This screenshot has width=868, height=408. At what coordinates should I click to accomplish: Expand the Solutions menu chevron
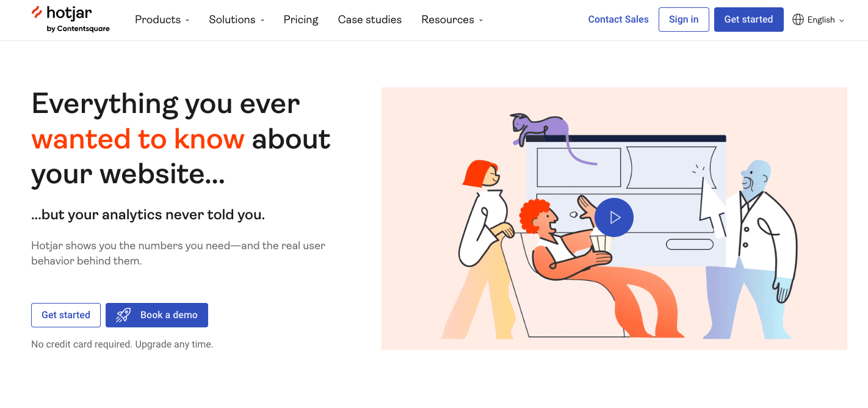[x=262, y=20]
